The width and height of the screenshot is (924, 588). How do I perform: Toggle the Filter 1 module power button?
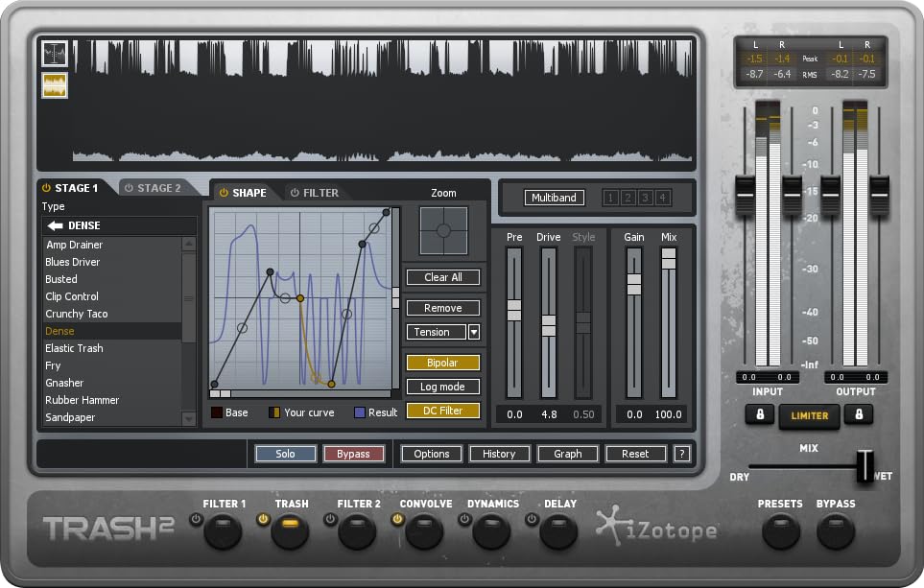tap(197, 520)
